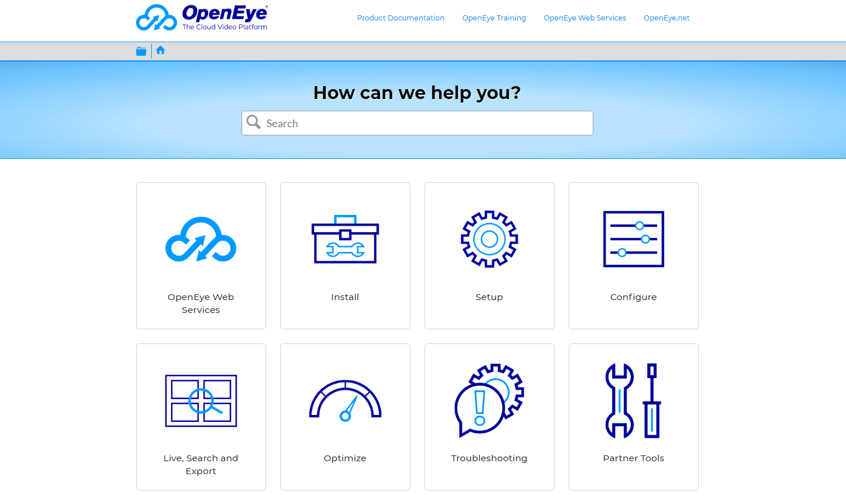Viewport: 846px width, 504px height.
Task: Open the Setup gear icon
Action: point(489,239)
